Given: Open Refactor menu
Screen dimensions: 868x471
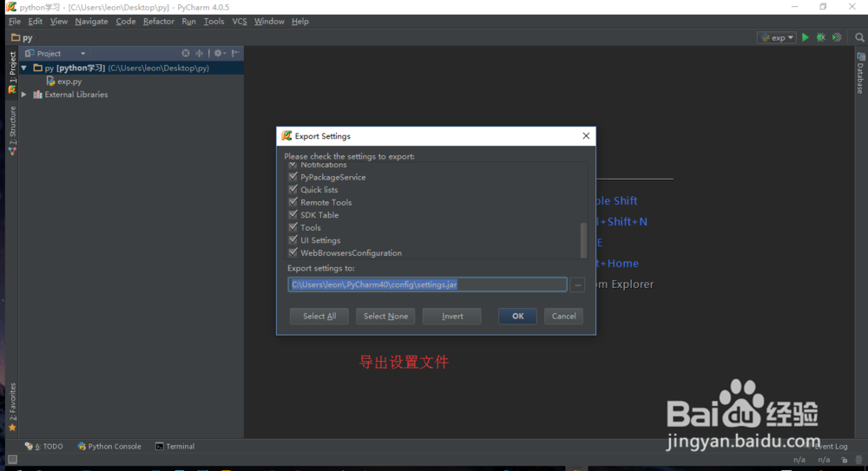Looking at the screenshot, I should pos(158,21).
